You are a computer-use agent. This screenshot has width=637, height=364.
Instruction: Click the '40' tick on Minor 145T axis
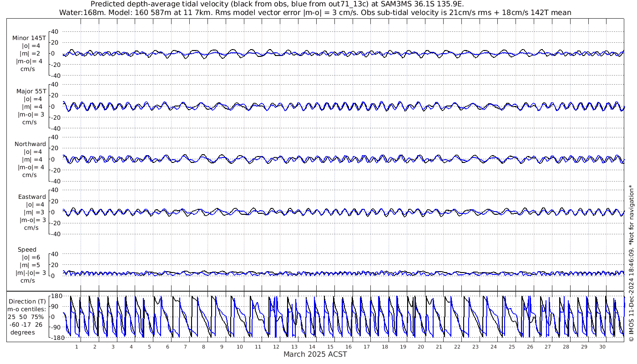[x=55, y=31]
